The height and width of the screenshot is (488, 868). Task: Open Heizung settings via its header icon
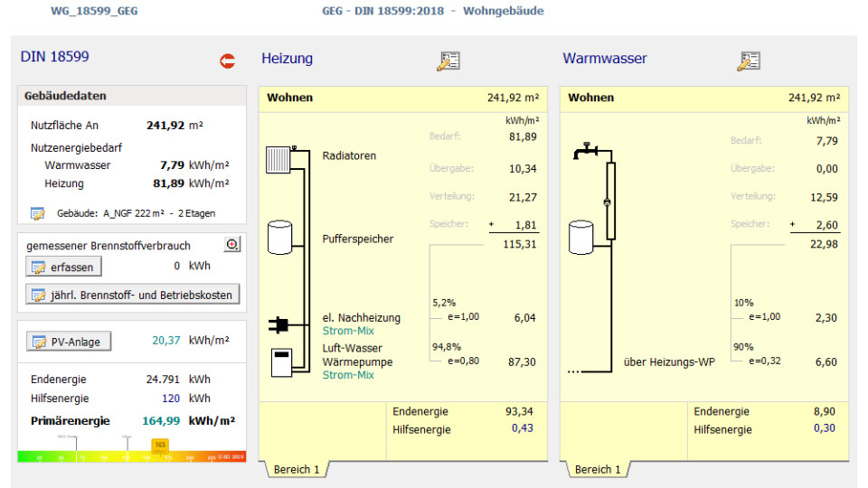[x=448, y=61]
